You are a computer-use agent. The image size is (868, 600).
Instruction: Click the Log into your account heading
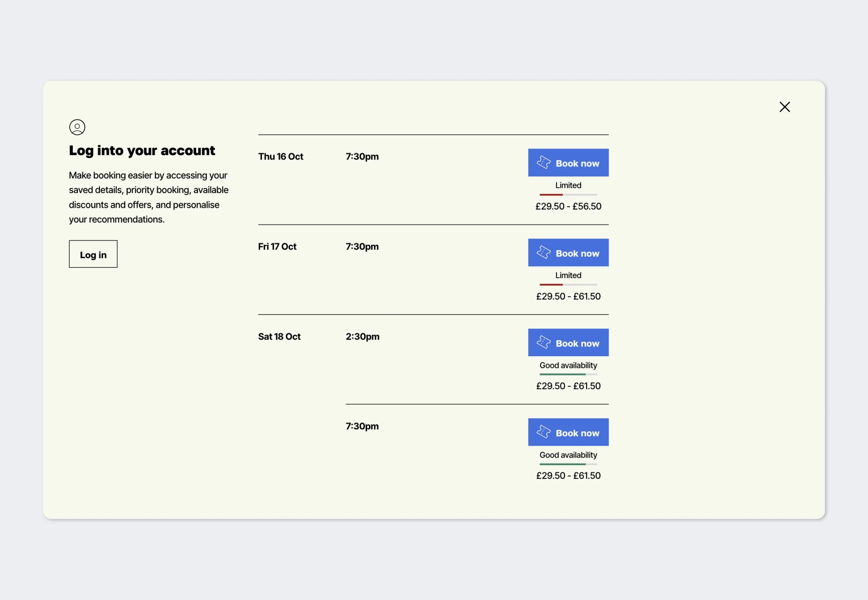tap(142, 150)
